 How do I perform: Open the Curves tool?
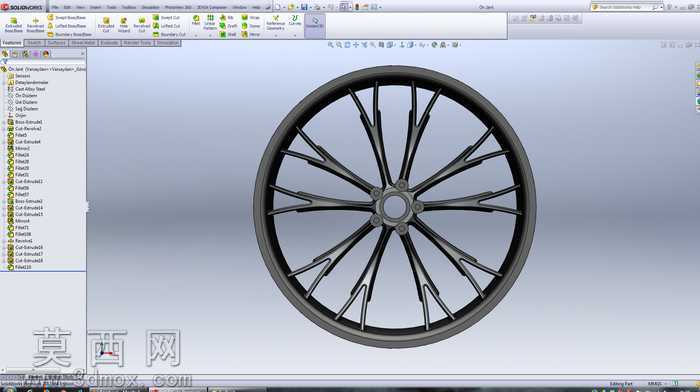(x=295, y=21)
